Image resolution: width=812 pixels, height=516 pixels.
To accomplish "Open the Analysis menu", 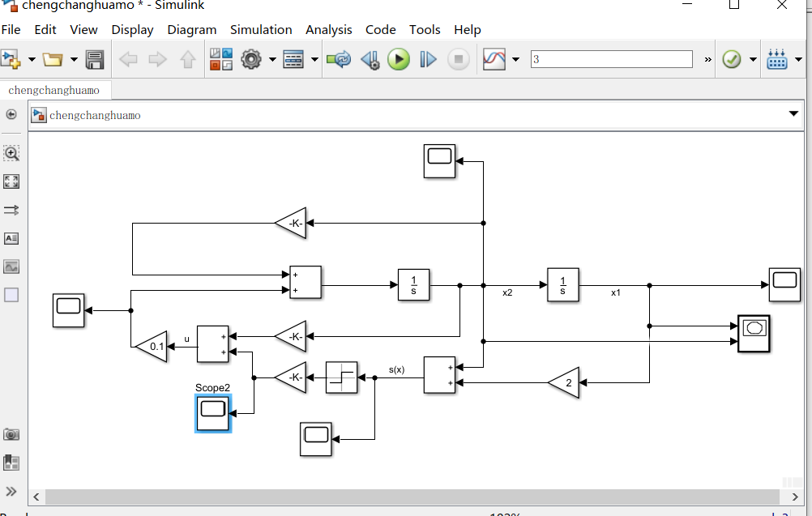I will tap(329, 29).
